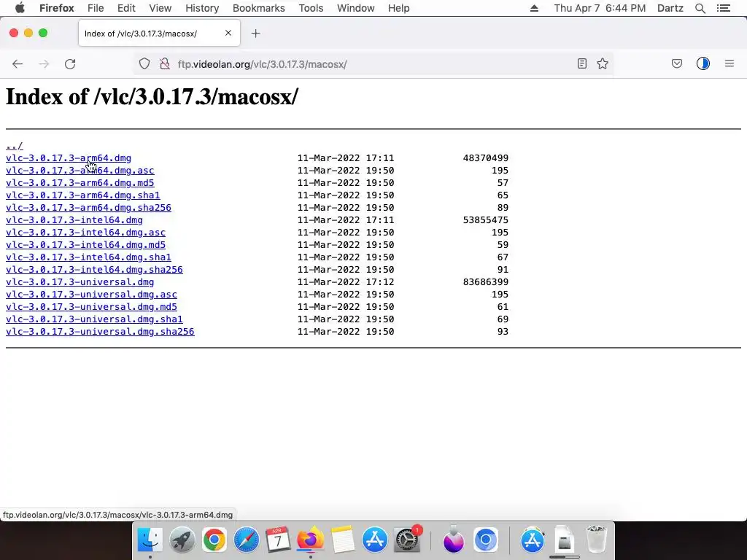Image resolution: width=747 pixels, height=560 pixels.
Task: Open the Trash in the dock
Action: pyautogui.click(x=596, y=540)
